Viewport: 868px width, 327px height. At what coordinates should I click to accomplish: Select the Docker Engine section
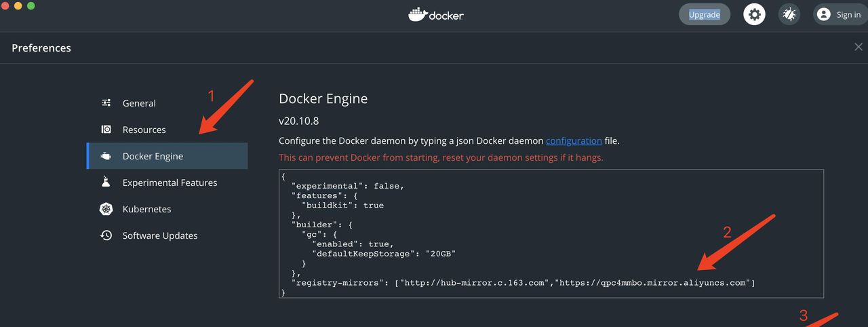(x=167, y=156)
